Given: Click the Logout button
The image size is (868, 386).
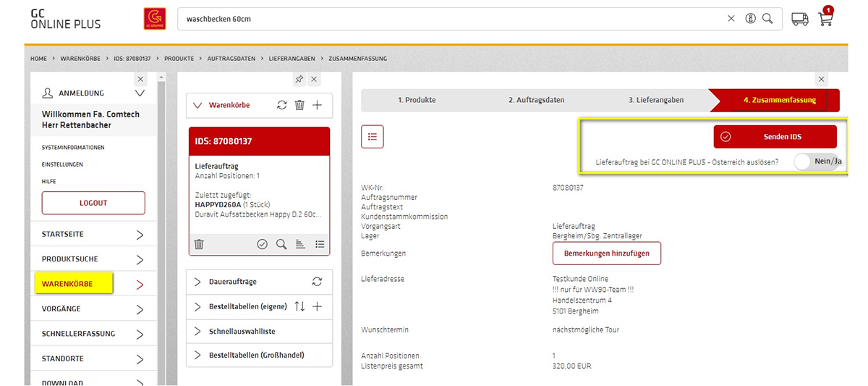Looking at the screenshot, I should coord(93,203).
